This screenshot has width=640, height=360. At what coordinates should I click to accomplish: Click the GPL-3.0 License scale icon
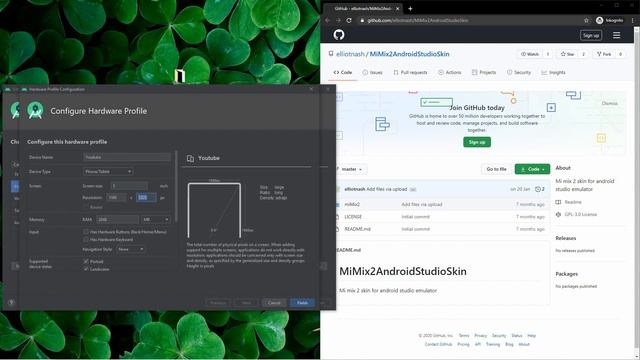558,214
